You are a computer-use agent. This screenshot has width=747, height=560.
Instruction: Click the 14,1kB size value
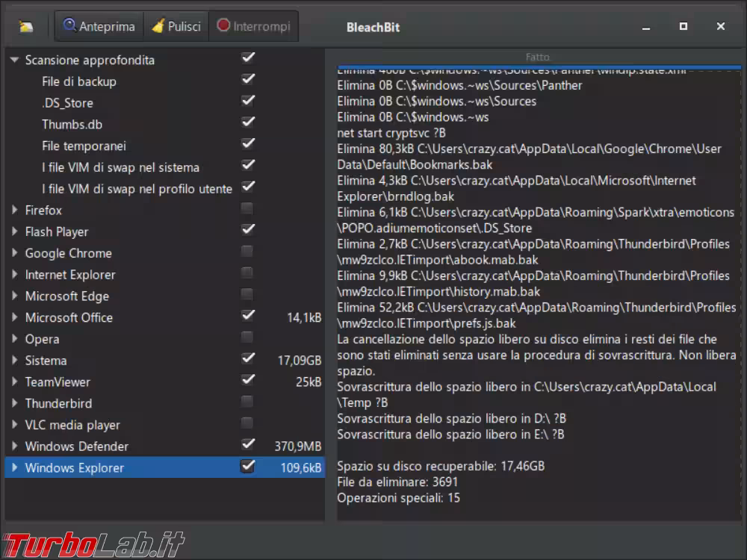(304, 317)
